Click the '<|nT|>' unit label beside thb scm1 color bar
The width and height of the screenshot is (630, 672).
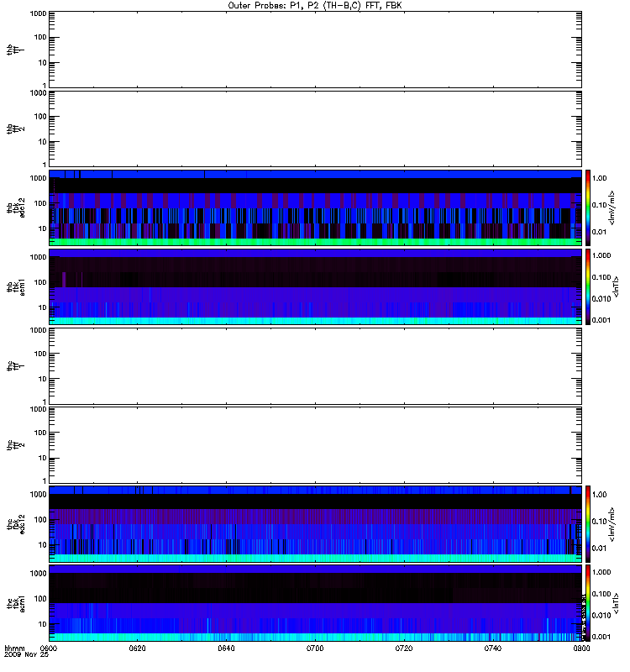point(617,286)
